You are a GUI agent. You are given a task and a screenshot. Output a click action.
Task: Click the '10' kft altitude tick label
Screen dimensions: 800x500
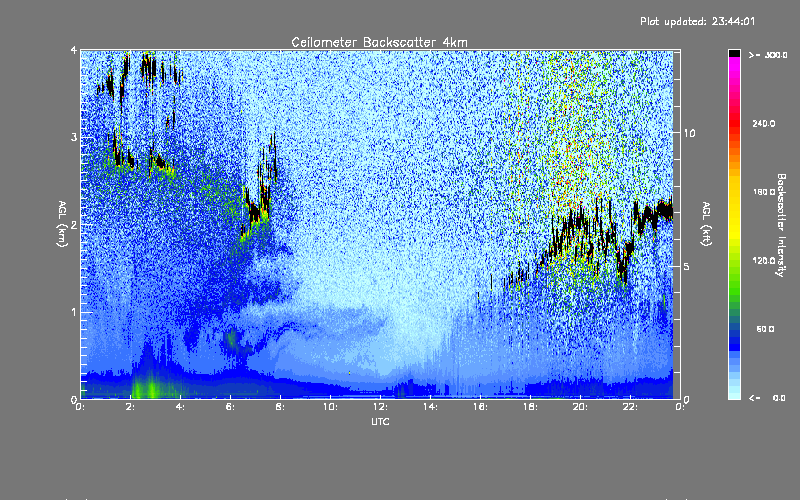689,133
